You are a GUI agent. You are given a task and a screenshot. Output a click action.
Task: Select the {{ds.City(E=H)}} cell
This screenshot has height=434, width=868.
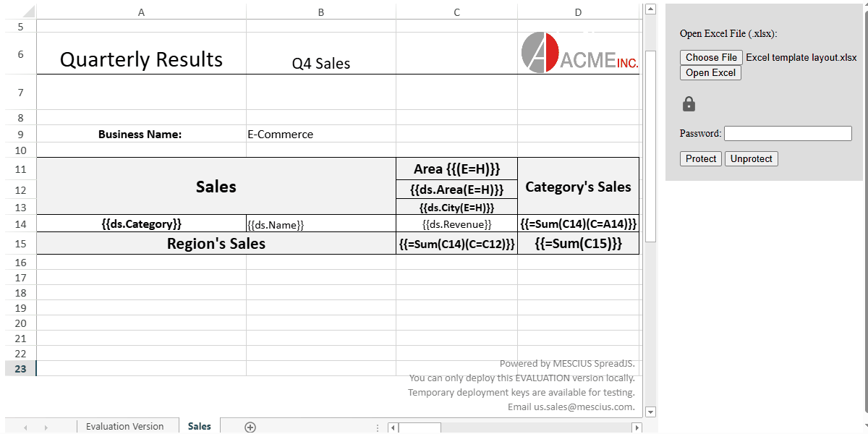tap(456, 207)
